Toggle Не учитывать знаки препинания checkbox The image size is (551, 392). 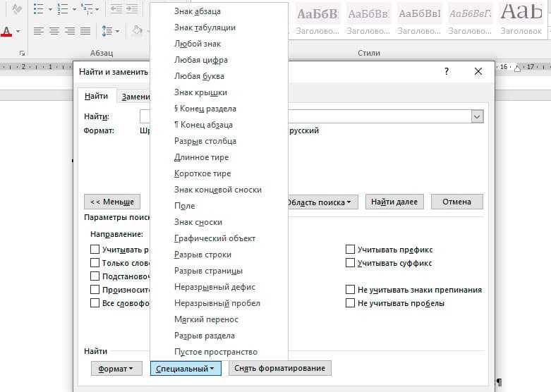pos(350,290)
